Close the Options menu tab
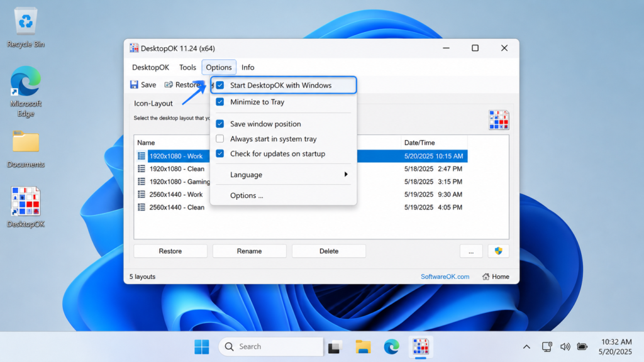 218,67
